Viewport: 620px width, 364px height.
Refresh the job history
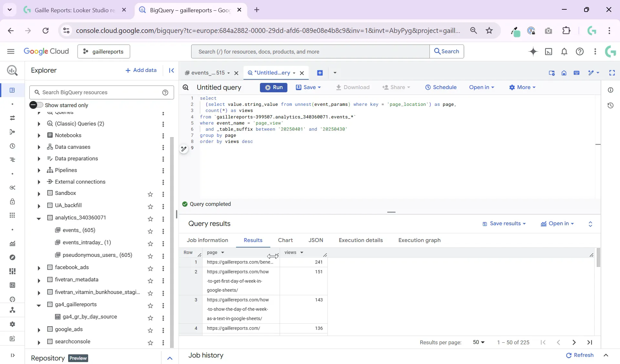580,355
